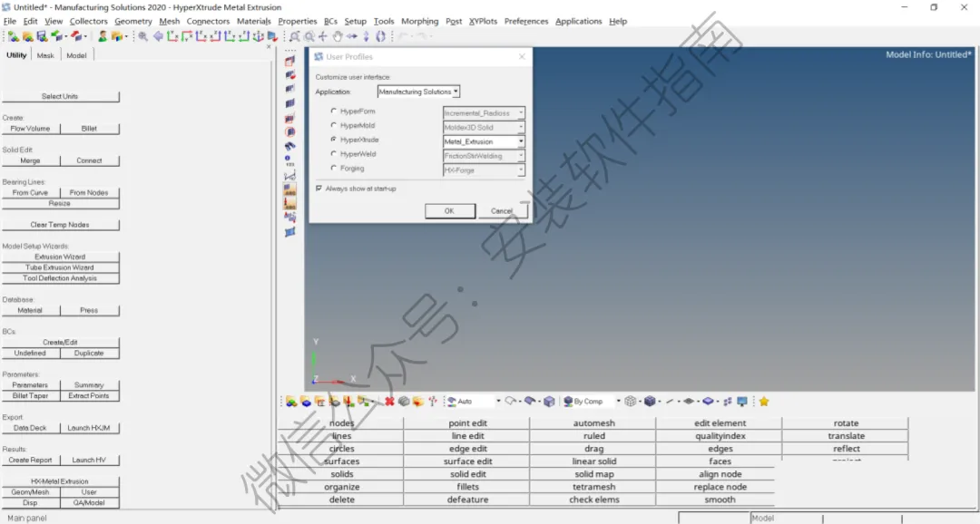Click the wireframe mesh cube icon
Viewport: 980px width, 524px height.
(x=631, y=401)
